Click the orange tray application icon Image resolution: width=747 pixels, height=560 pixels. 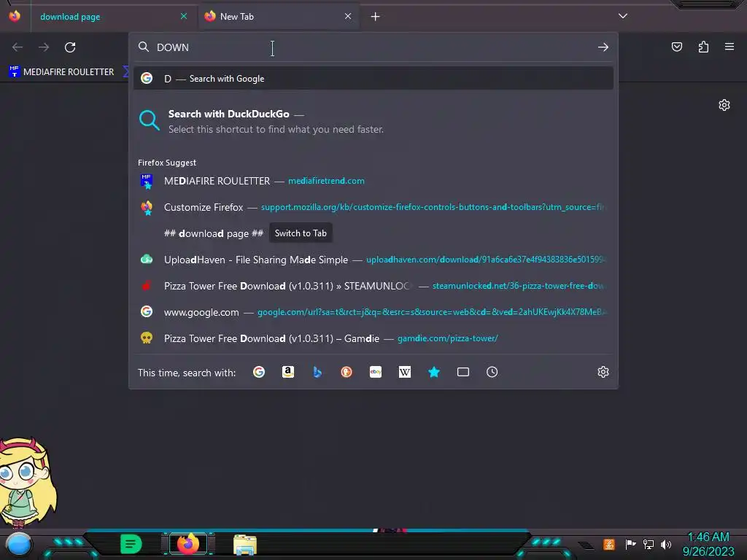coord(609,544)
